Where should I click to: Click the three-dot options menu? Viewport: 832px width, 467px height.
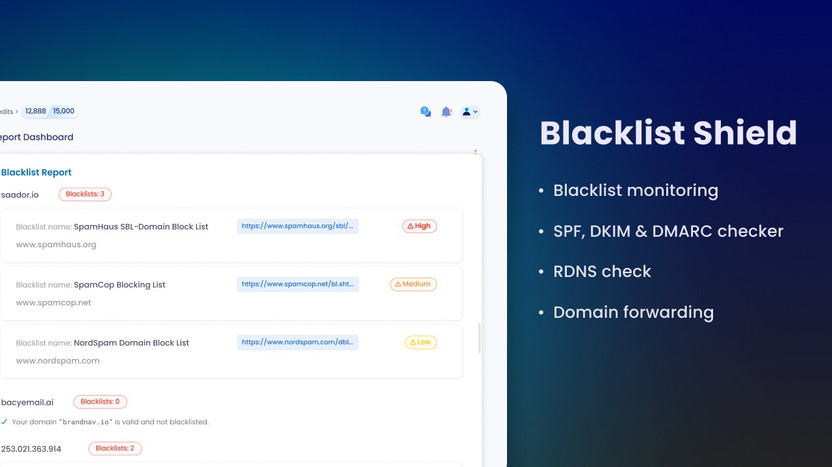[475, 152]
